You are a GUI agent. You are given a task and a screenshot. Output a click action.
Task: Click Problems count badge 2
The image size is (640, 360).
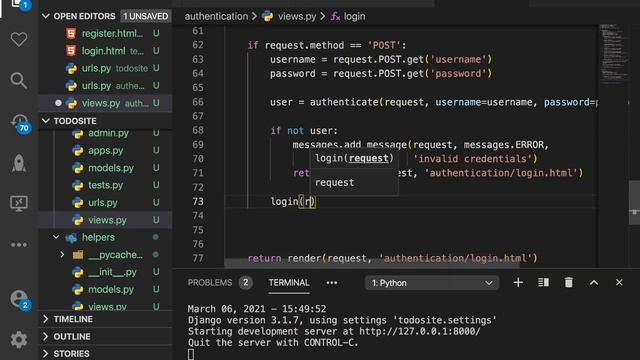245,282
